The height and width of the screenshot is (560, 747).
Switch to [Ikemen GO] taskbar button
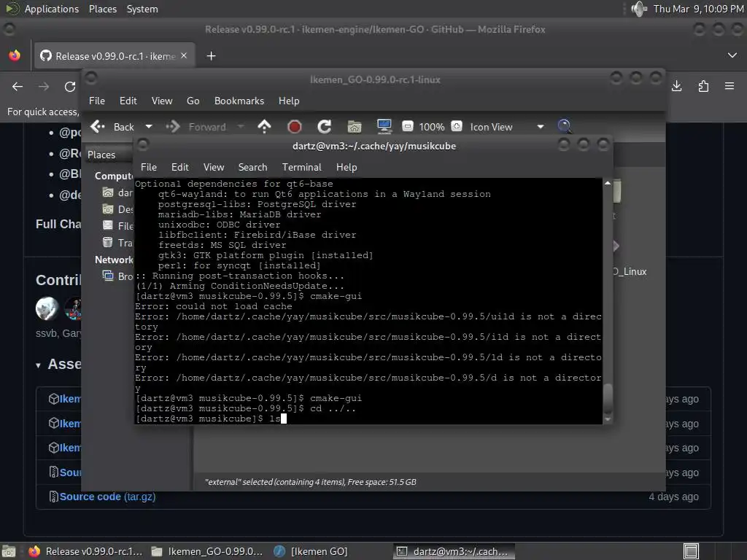[311, 551]
